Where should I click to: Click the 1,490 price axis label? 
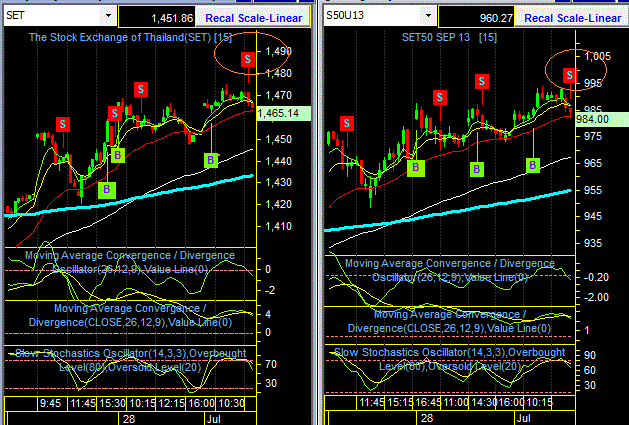(278, 51)
